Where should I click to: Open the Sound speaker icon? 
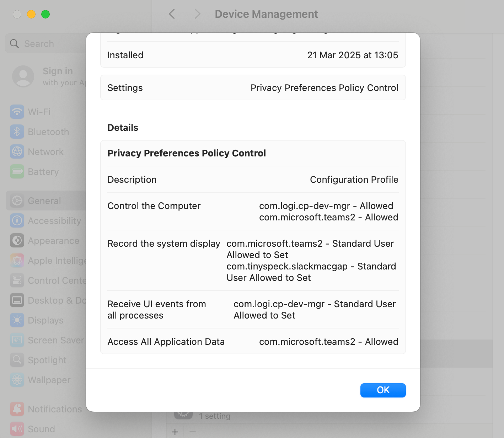click(17, 429)
